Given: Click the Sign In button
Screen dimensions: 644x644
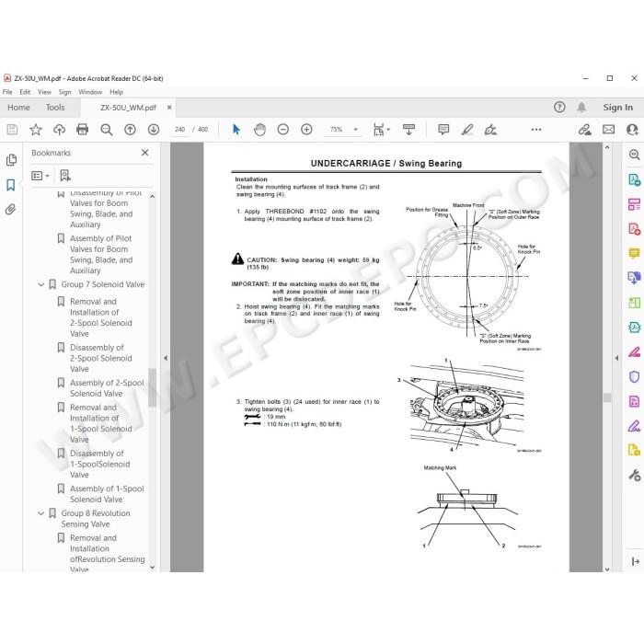Looking at the screenshot, I should coord(617,108).
